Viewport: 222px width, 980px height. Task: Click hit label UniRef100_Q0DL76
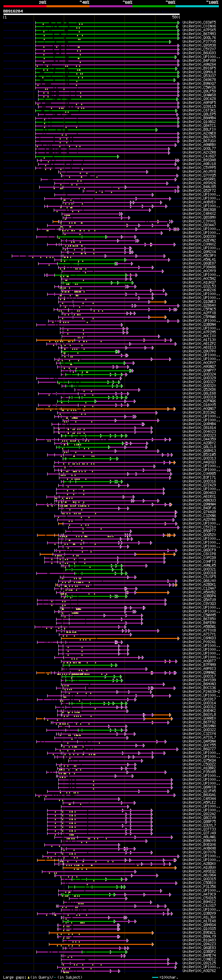(199, 38)
